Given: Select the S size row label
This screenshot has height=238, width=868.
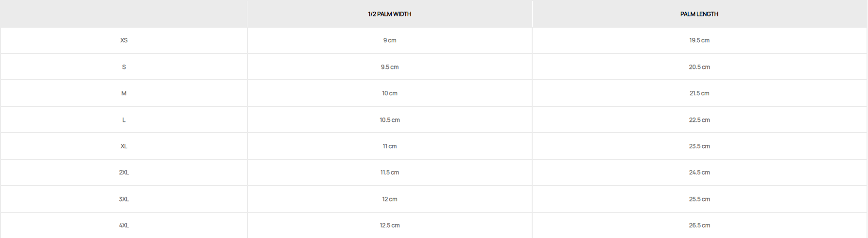Looking at the screenshot, I should coord(124,67).
